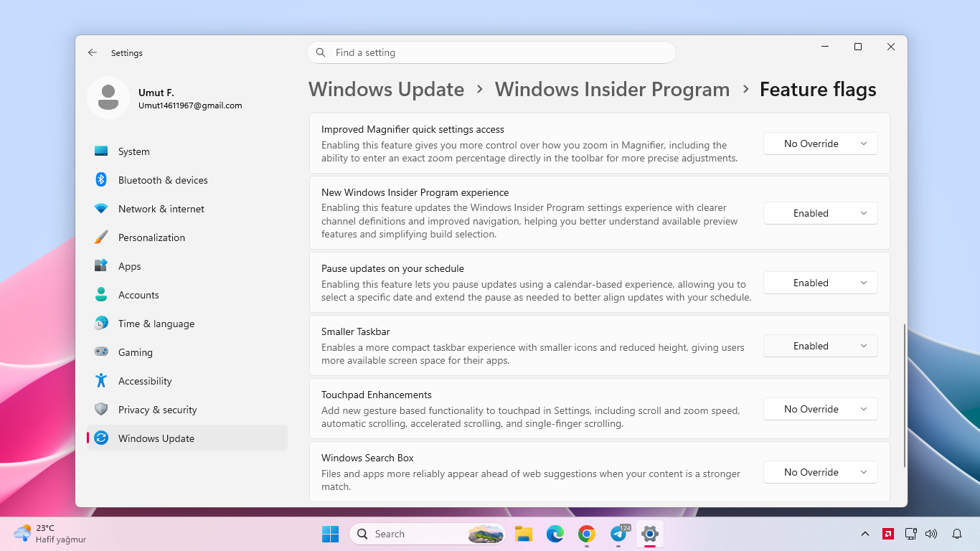
Task: Click the Find a setting search box
Action: click(491, 52)
